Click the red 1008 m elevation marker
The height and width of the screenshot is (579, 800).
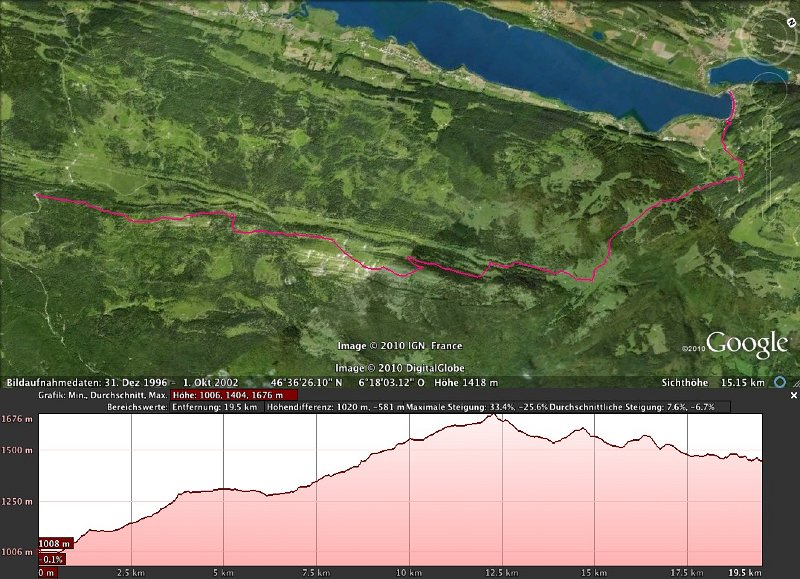(x=55, y=544)
